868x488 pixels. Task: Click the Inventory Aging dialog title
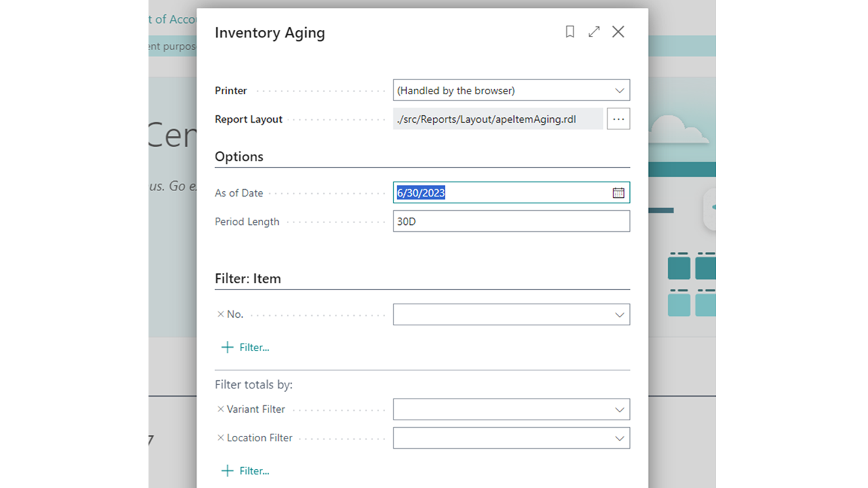[x=269, y=33]
